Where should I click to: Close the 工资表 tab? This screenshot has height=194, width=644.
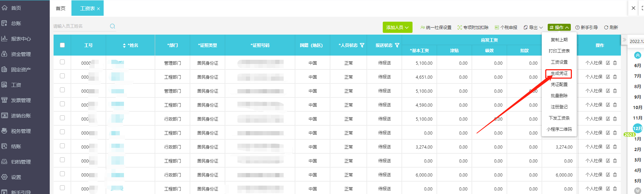coord(98,9)
